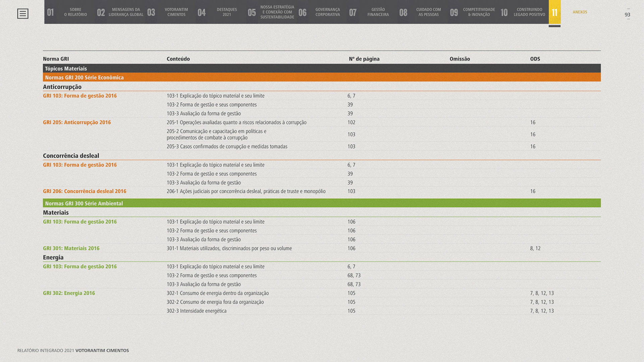Click 206-1 Ações judiciais por concorrência text

pos(246,191)
